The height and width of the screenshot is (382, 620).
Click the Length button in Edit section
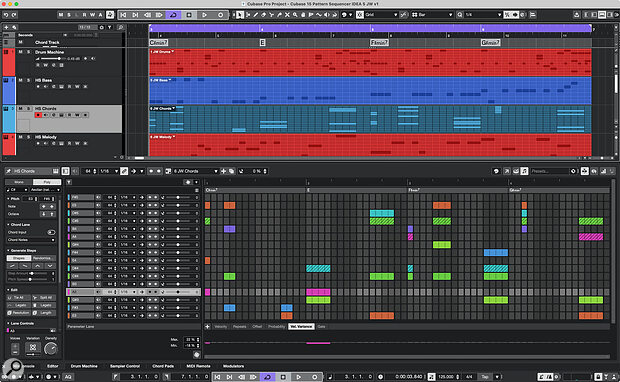coord(44,313)
